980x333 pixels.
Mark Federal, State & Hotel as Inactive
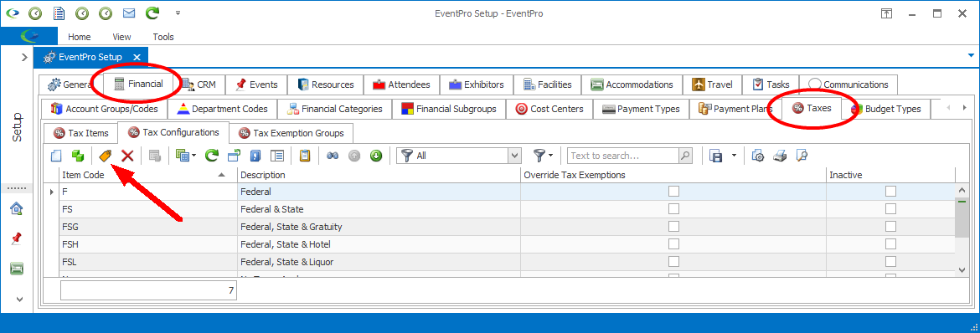890,243
